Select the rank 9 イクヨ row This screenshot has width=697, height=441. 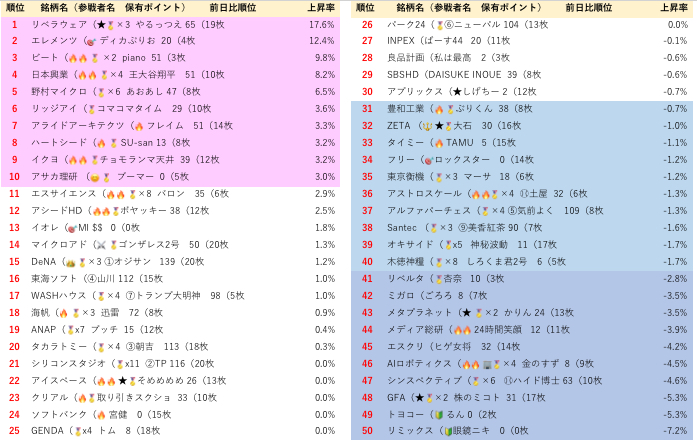click(x=171, y=160)
